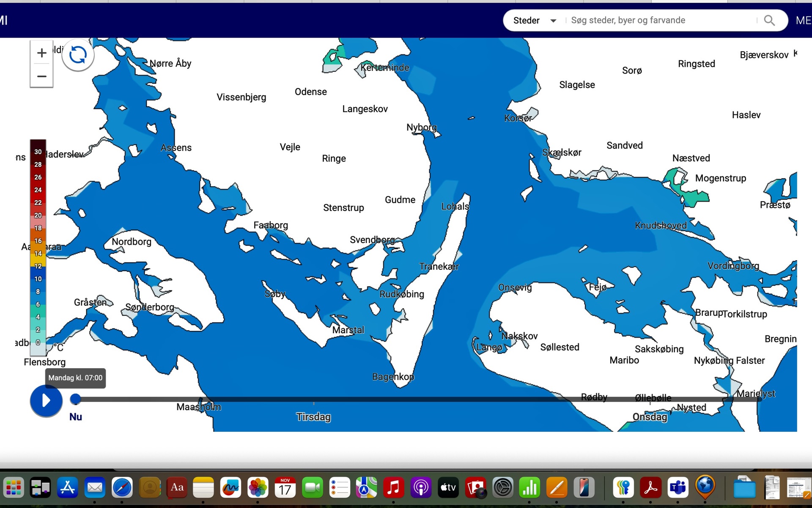This screenshot has height=508, width=812.
Task: Open the Music app in the dock
Action: pyautogui.click(x=393, y=488)
